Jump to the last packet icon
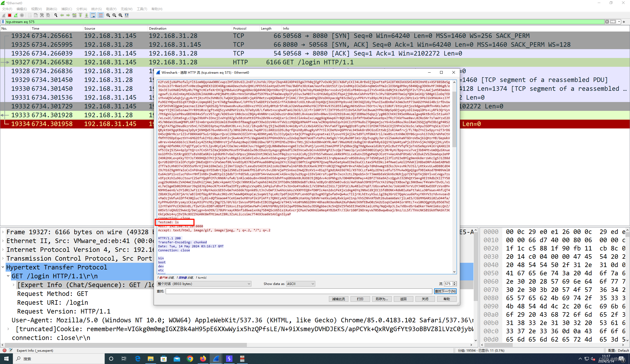The image size is (630, 364). coord(86,15)
